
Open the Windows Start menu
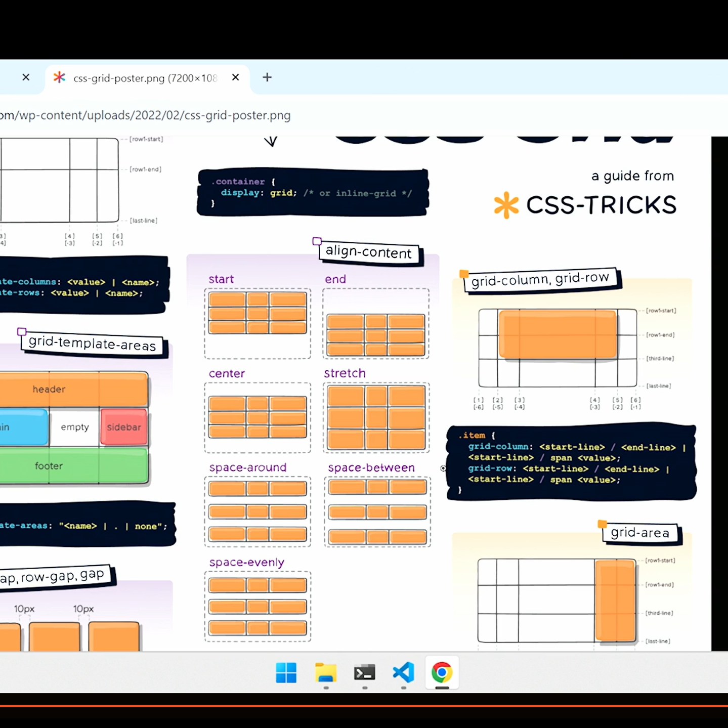point(286,673)
